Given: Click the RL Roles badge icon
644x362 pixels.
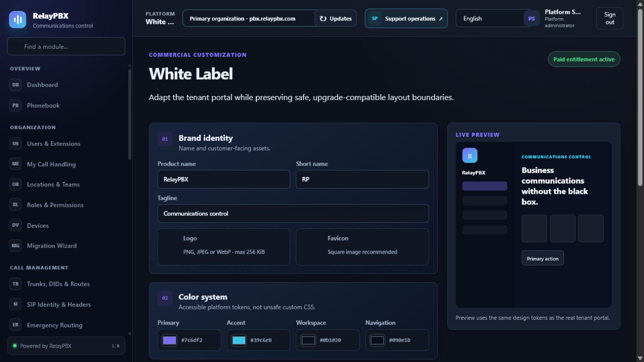Looking at the screenshot, I should 15,205.
